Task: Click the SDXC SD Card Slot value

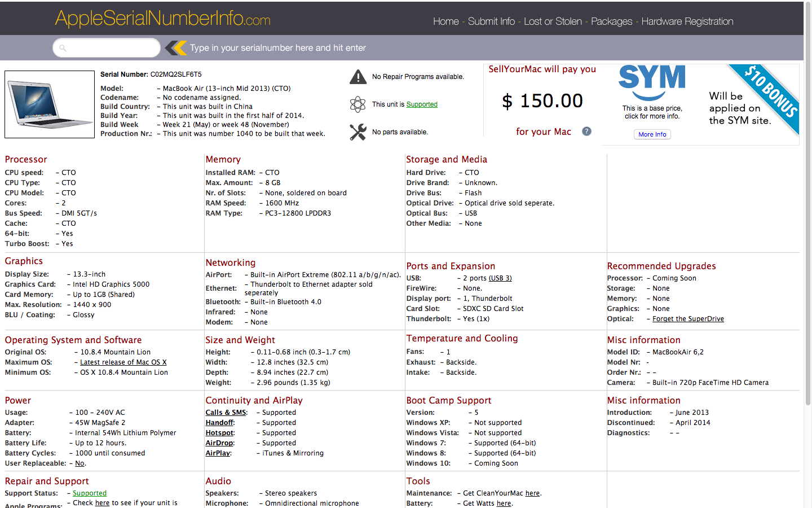Action: click(x=493, y=309)
